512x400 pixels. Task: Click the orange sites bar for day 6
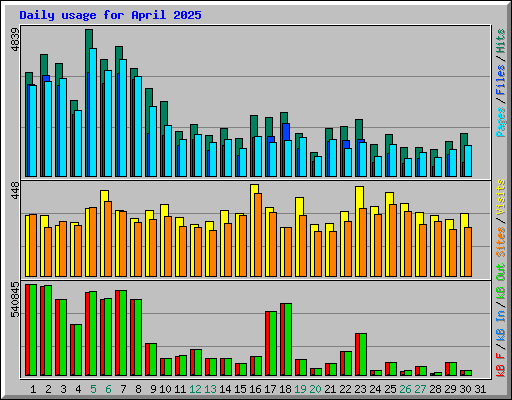[x=108, y=239]
